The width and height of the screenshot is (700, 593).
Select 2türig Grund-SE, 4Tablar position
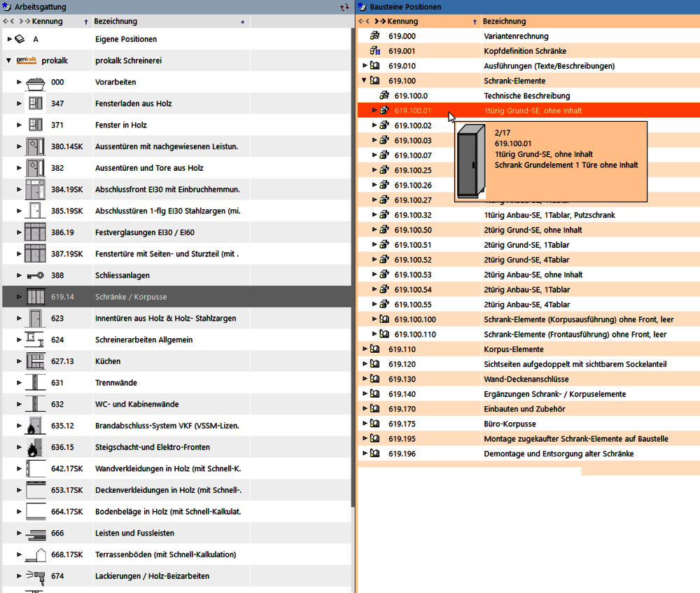[526, 260]
